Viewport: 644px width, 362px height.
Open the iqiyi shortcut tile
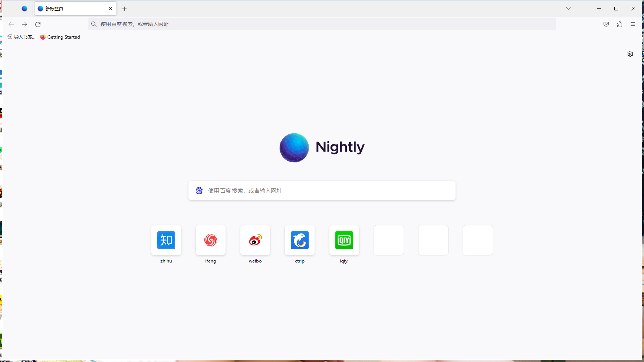344,240
